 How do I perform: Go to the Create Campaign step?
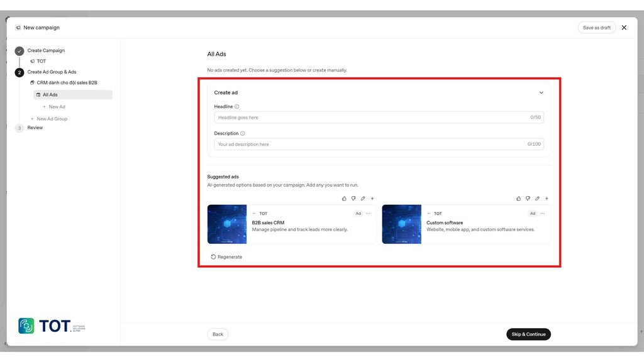point(46,50)
